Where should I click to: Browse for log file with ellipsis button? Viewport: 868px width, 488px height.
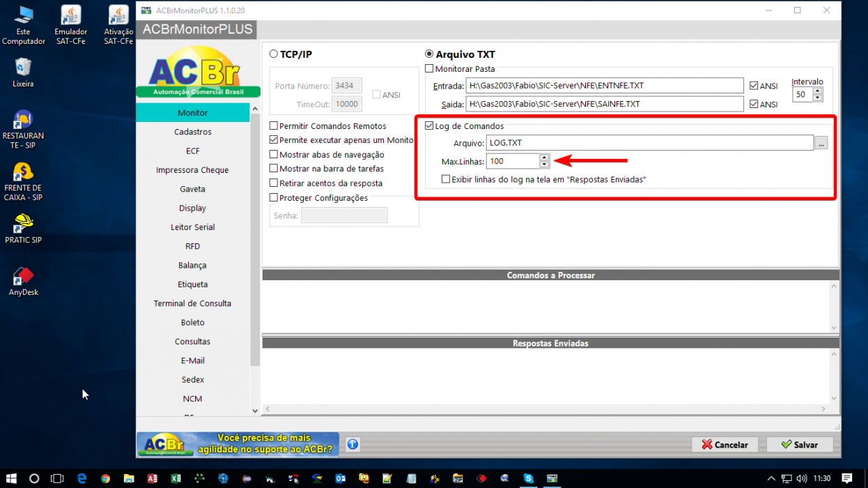(821, 143)
